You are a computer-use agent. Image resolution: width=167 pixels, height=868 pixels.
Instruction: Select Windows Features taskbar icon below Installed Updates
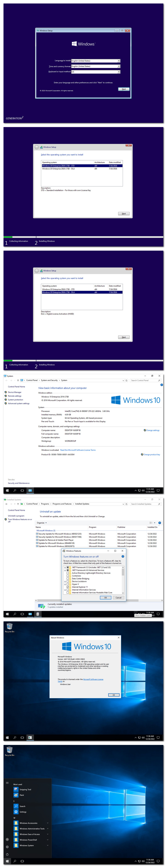[x=37, y=614]
